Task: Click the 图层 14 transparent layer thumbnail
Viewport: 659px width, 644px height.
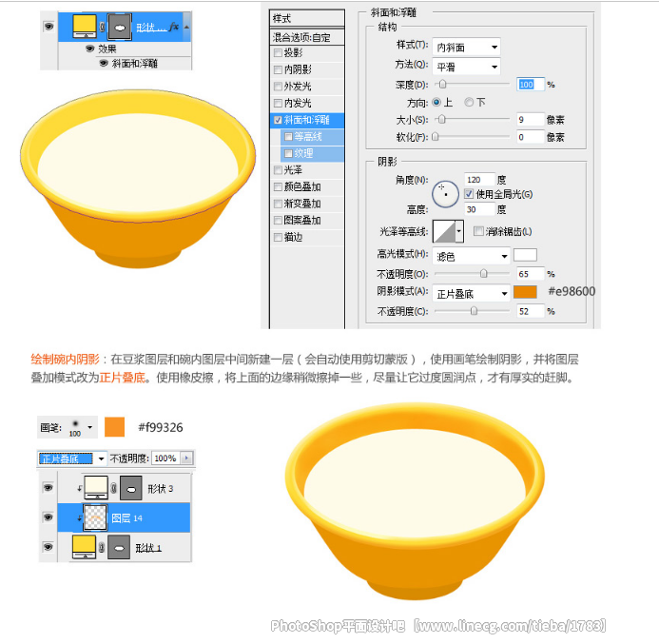Action: (x=95, y=517)
